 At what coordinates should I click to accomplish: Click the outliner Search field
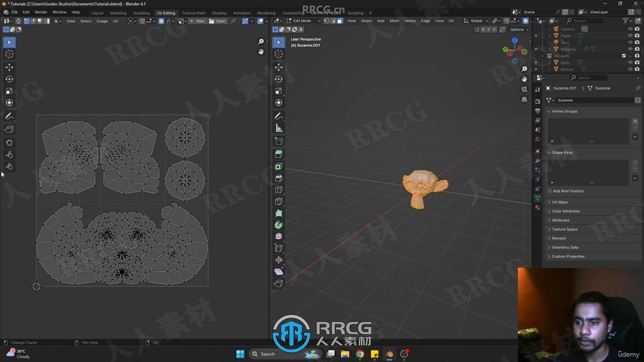[585, 21]
